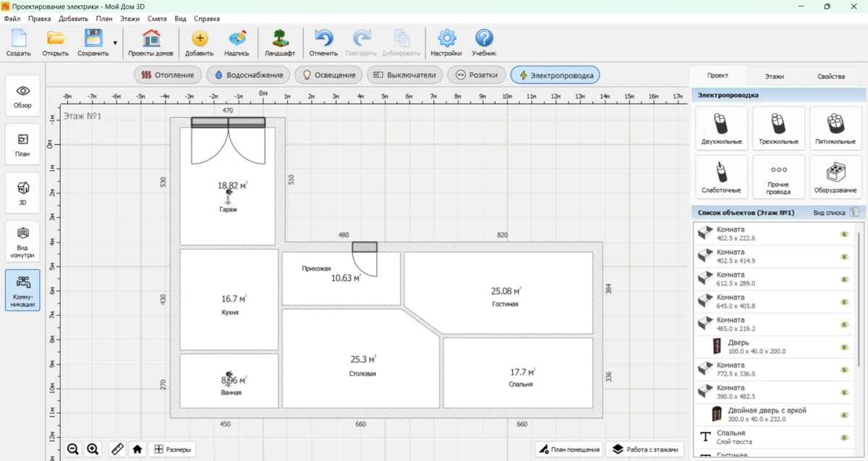Toggle visibility of Комната 402.5 x 414.9

843,257
